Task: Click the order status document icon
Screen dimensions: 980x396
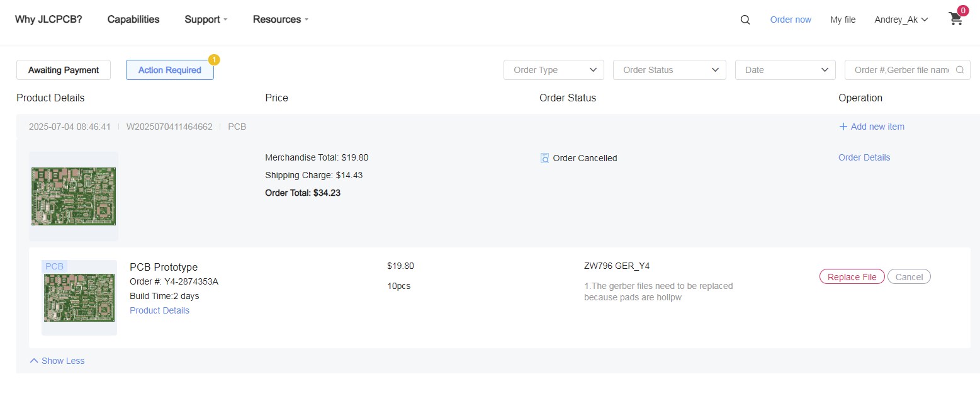Action: (545, 158)
